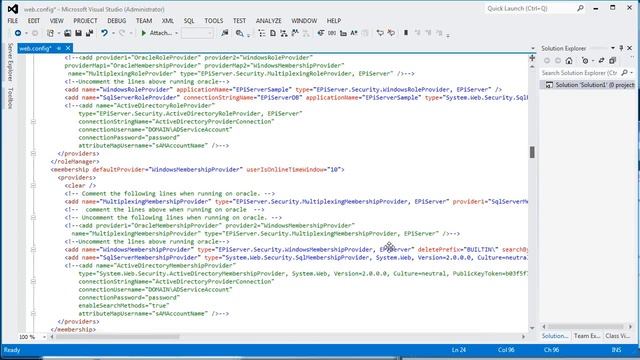Viewport: 640px width, 360px height.
Task: Click the Quick Launch magnifier icon
Action: 580,8
